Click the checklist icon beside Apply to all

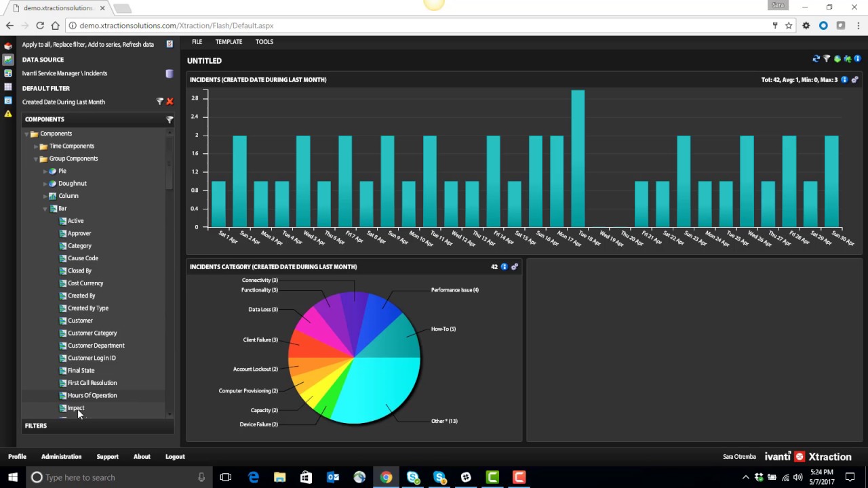click(x=170, y=44)
